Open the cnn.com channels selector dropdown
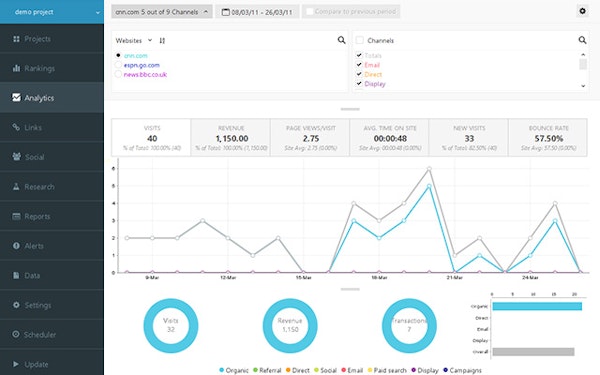This screenshot has height=375, width=600. [x=162, y=12]
